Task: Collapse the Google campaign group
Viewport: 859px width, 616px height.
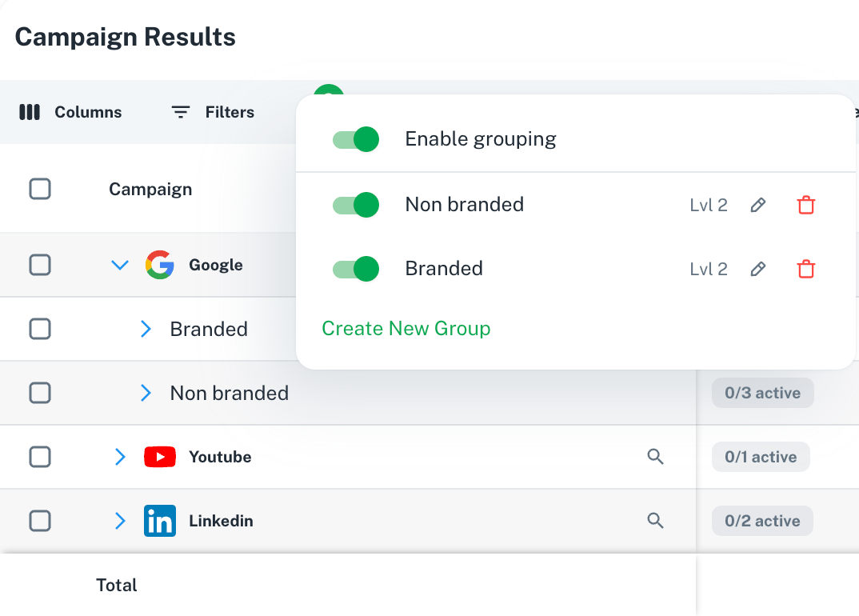Action: coord(120,265)
